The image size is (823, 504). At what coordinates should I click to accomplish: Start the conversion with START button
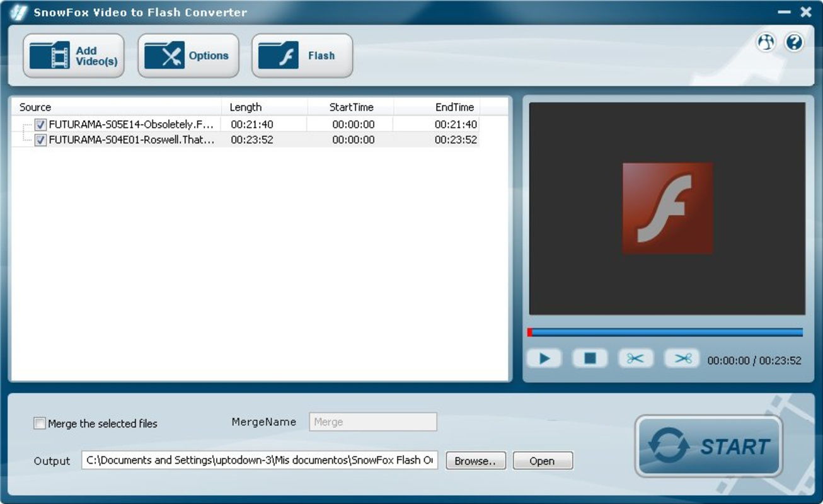[709, 446]
